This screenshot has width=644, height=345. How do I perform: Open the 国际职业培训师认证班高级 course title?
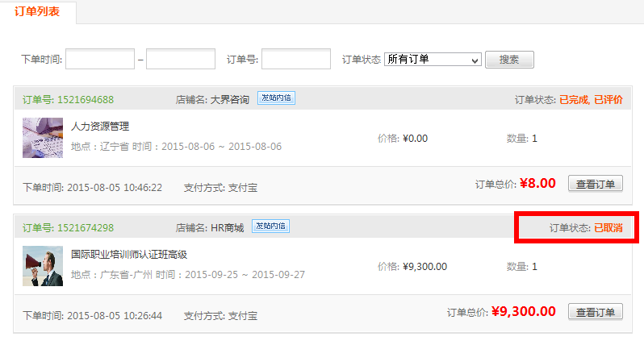point(129,255)
